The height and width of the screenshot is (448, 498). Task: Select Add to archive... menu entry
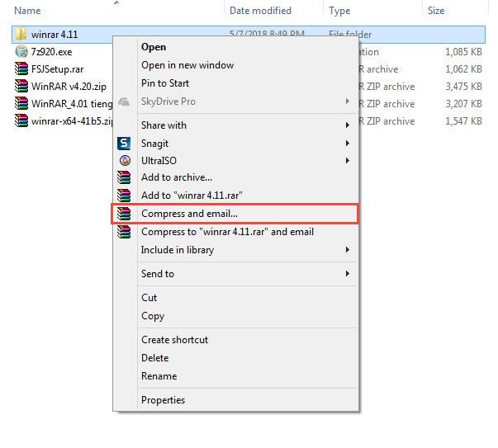235,177
